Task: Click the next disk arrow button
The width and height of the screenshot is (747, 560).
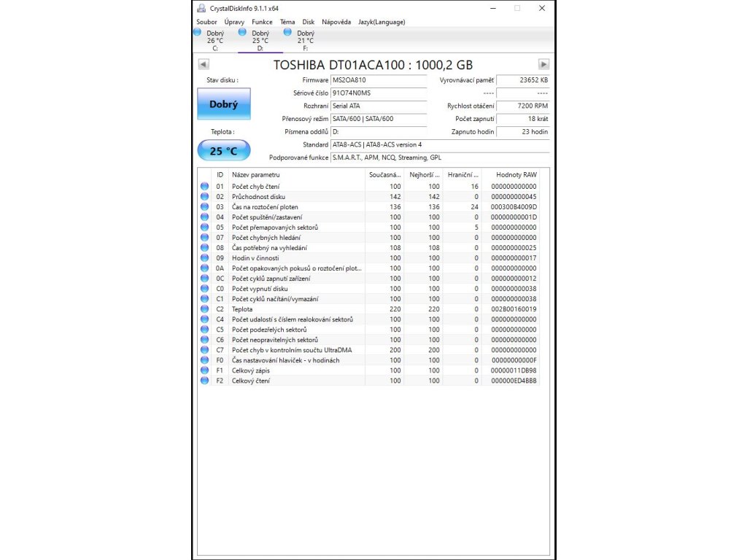Action: [x=543, y=65]
